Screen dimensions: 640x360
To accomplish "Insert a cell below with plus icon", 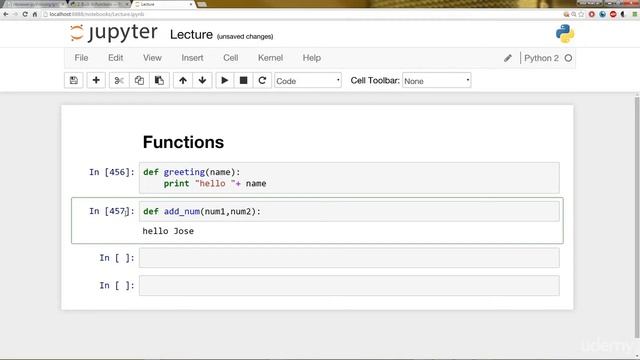I will click(x=96, y=80).
